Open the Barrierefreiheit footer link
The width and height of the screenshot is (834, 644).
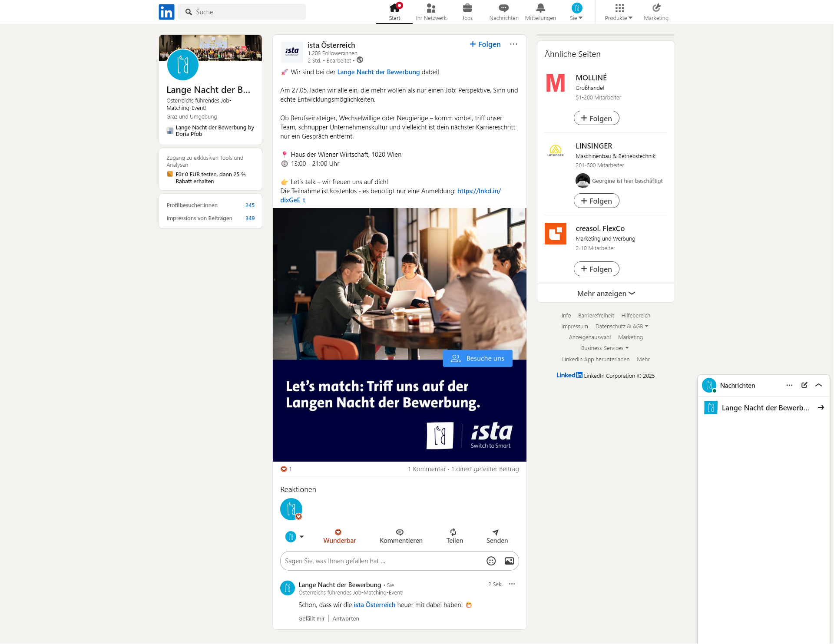pos(596,316)
